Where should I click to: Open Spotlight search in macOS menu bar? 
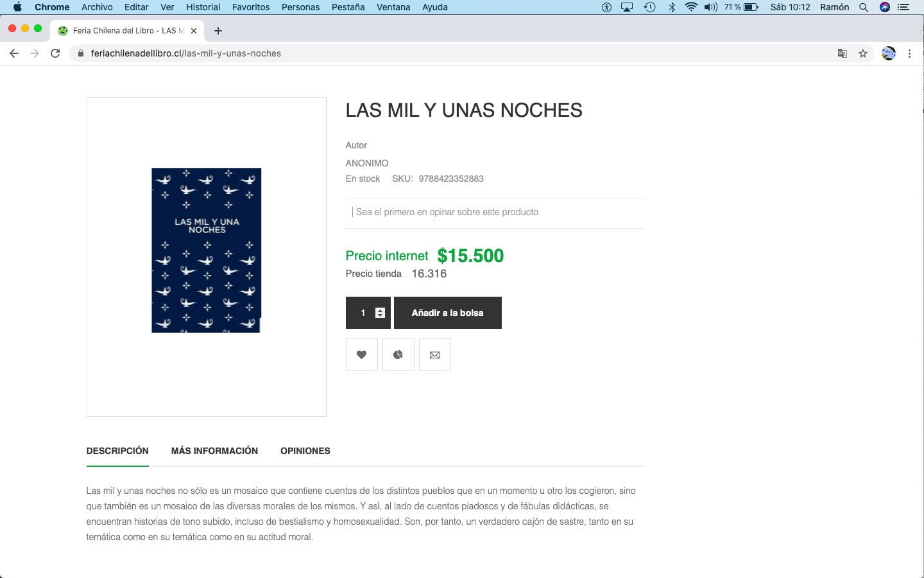pyautogui.click(x=864, y=7)
